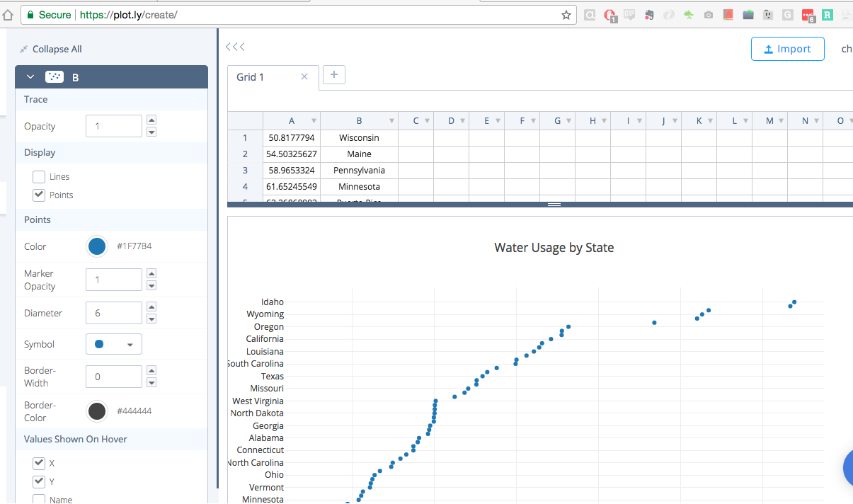Open column A header dropdown

point(314,121)
